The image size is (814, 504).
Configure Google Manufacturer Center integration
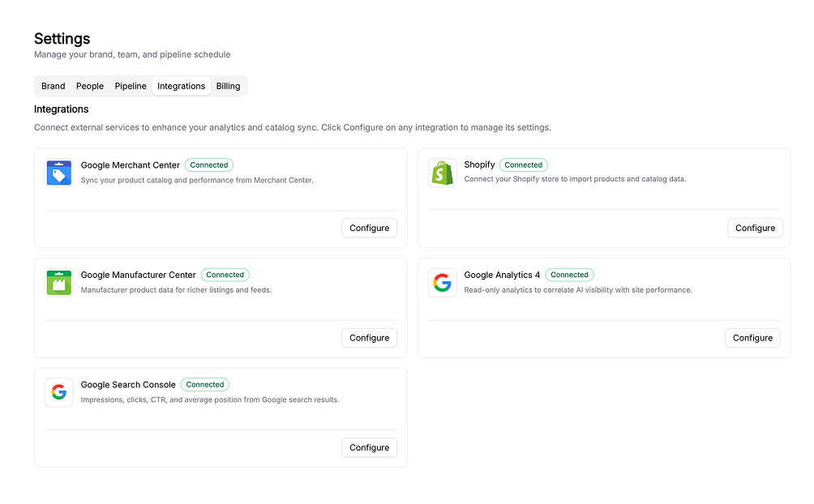(x=369, y=338)
